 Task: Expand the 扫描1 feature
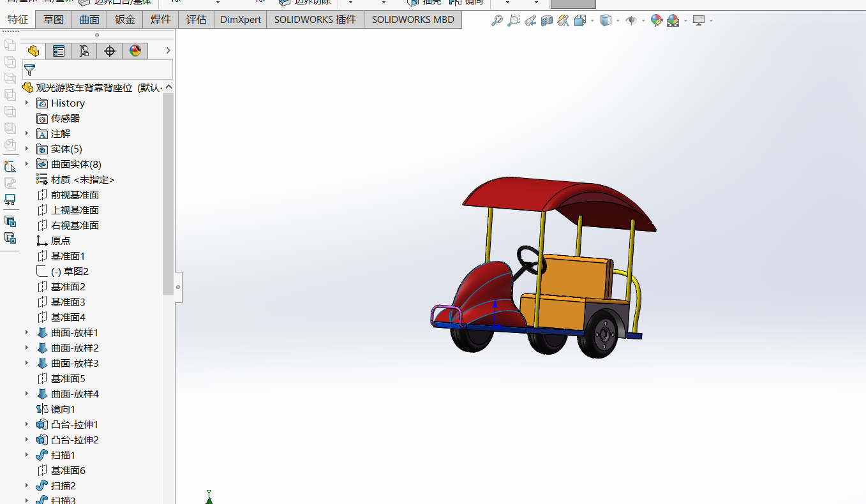(x=27, y=455)
